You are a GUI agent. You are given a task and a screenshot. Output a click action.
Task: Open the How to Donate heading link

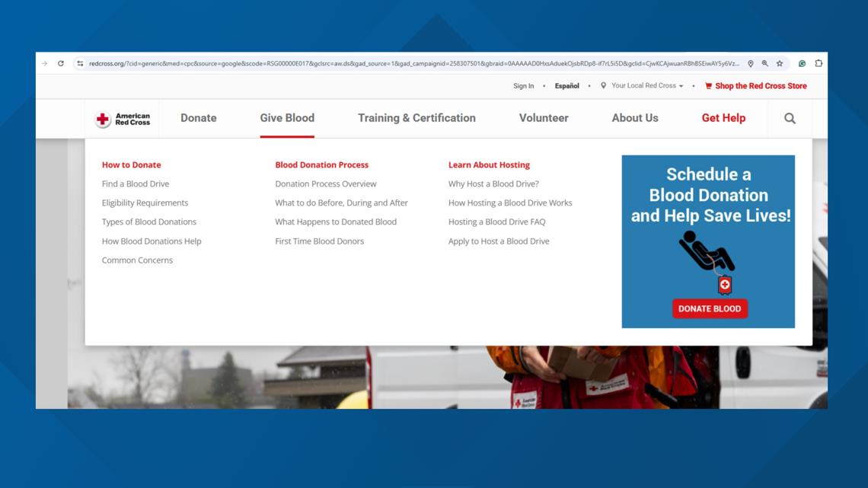tap(131, 165)
